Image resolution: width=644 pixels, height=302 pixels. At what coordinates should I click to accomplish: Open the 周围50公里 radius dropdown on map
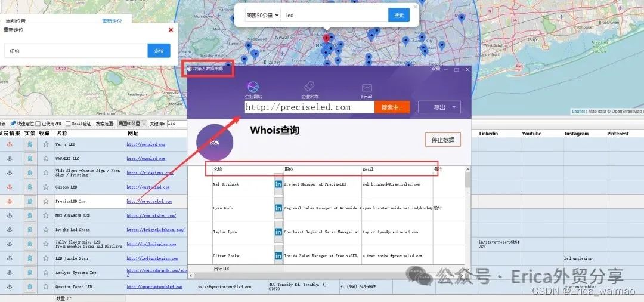[x=263, y=15]
